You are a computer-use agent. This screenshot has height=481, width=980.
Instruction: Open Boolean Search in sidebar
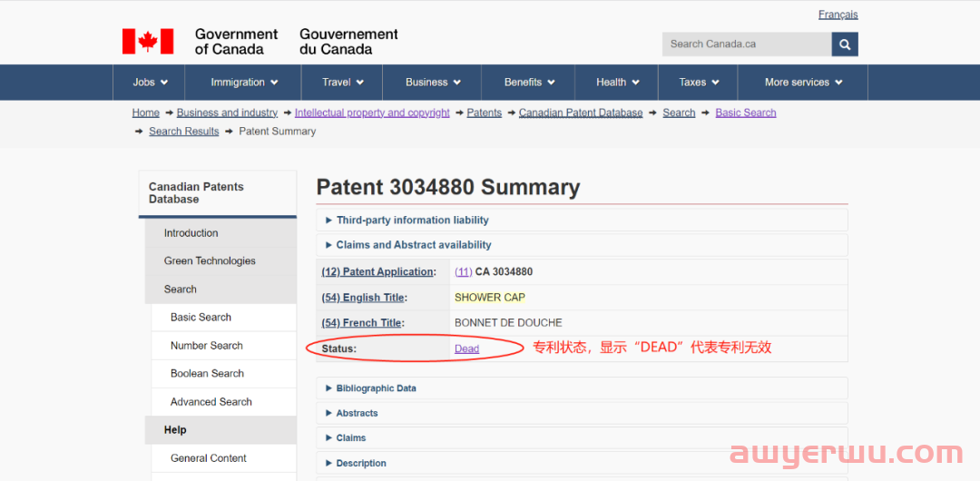(224, 373)
